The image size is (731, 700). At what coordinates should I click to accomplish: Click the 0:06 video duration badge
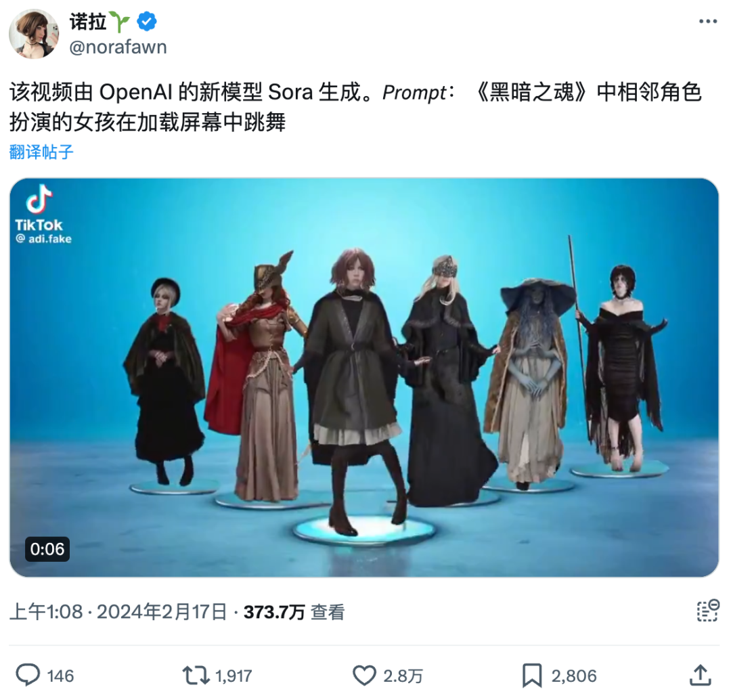click(47, 549)
